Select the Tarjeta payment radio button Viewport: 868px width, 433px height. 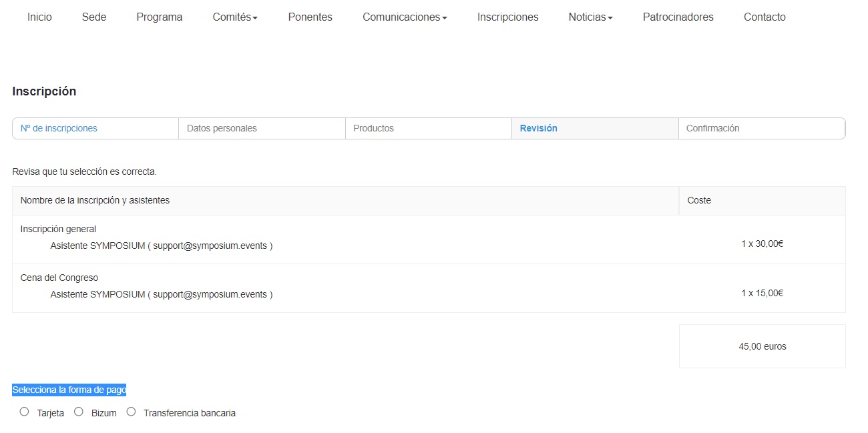[25, 412]
